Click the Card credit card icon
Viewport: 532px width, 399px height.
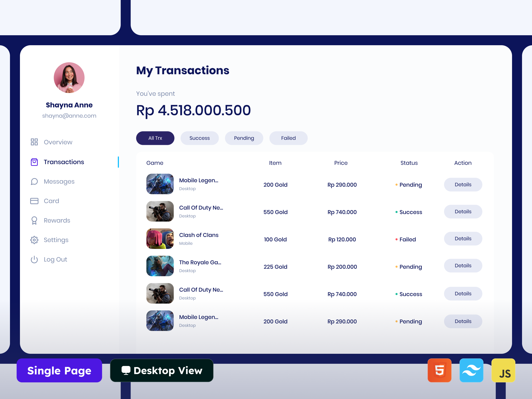pos(34,201)
